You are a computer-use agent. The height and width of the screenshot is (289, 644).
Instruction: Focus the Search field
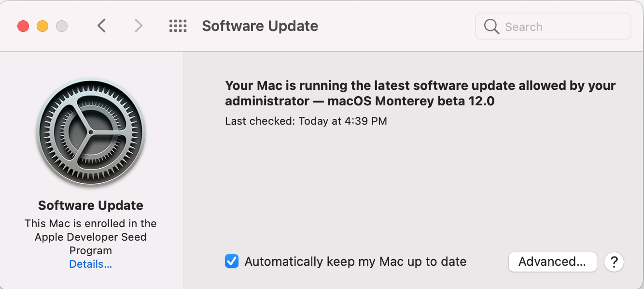coord(560,27)
